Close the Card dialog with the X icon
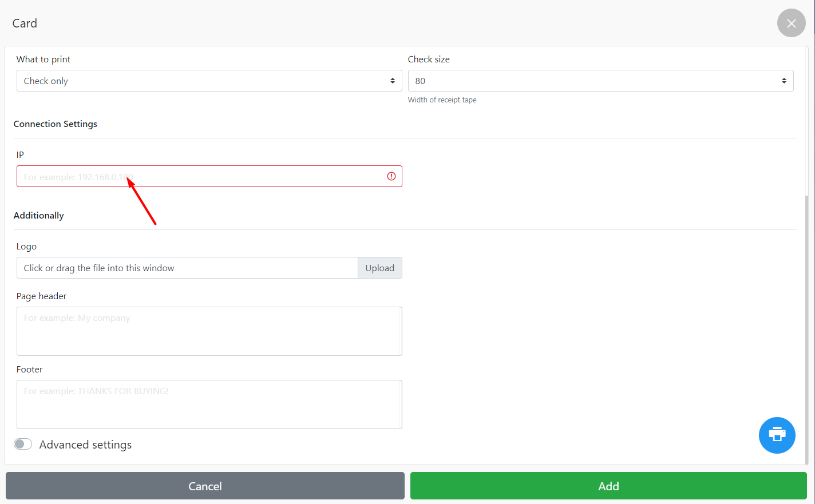The width and height of the screenshot is (815, 504). 791,23
